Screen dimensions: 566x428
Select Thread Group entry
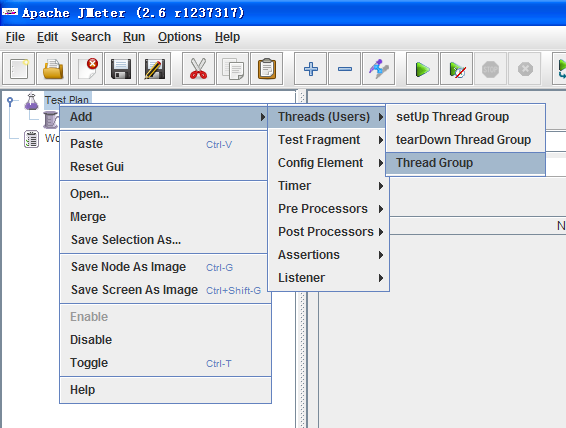(465, 163)
